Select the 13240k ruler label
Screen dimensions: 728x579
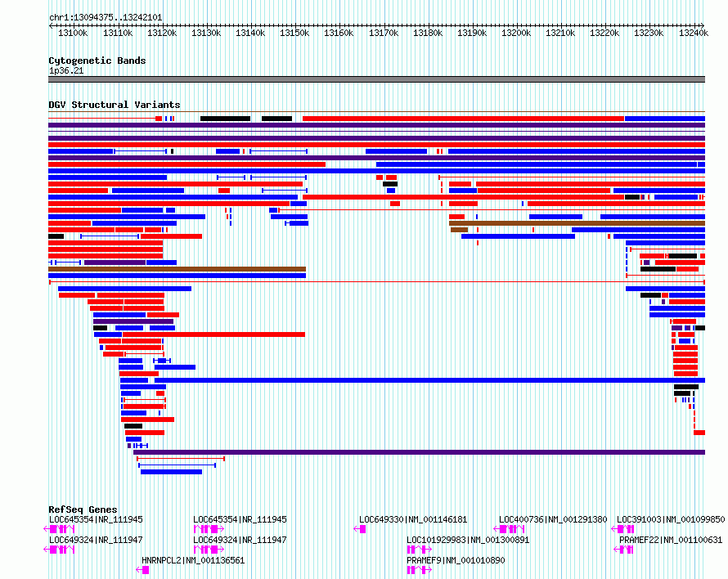[694, 33]
